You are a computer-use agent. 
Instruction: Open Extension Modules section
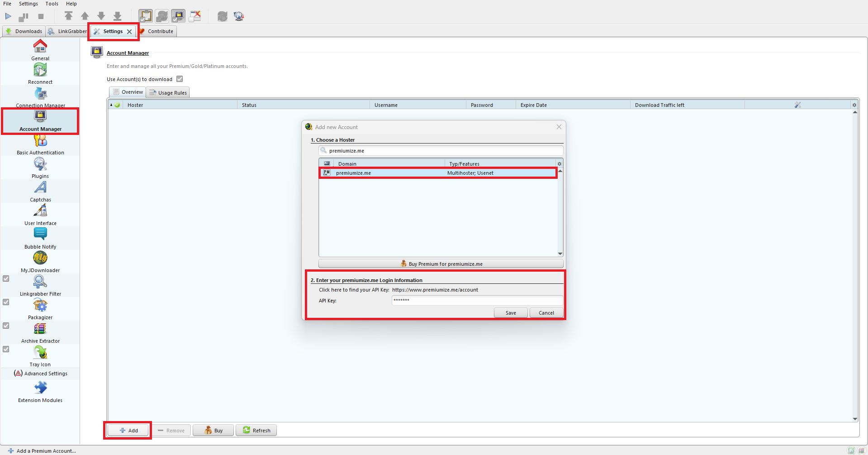(40, 392)
